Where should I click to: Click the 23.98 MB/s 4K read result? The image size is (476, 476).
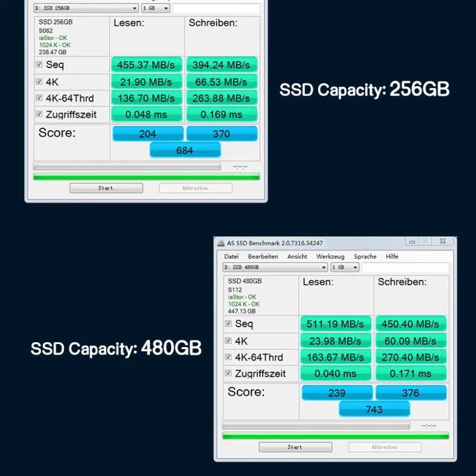point(335,341)
